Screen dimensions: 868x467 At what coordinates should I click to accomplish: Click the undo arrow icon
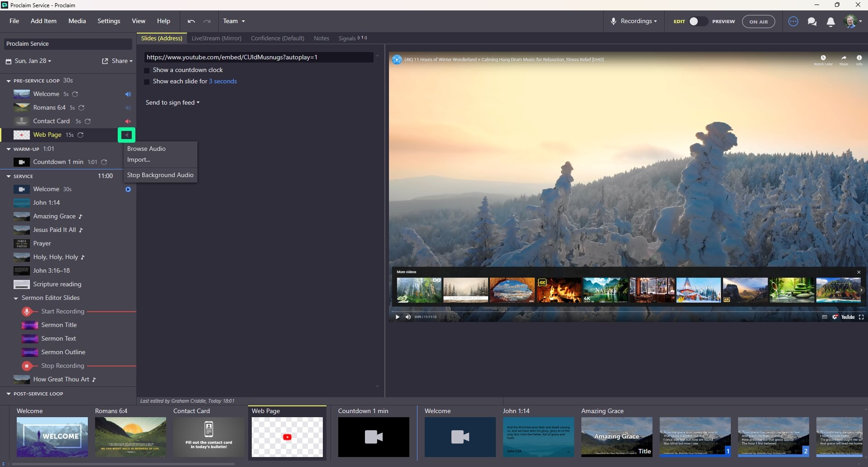pos(191,21)
